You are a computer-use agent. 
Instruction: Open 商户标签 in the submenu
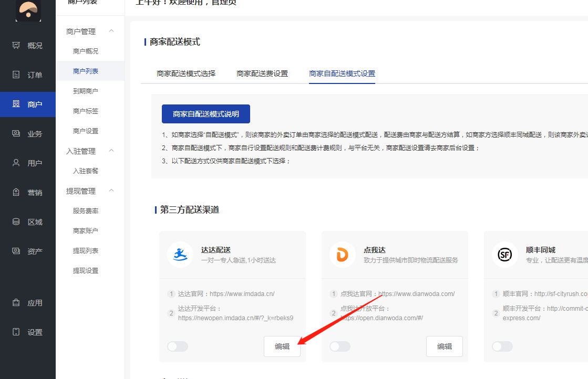pyautogui.click(x=86, y=111)
